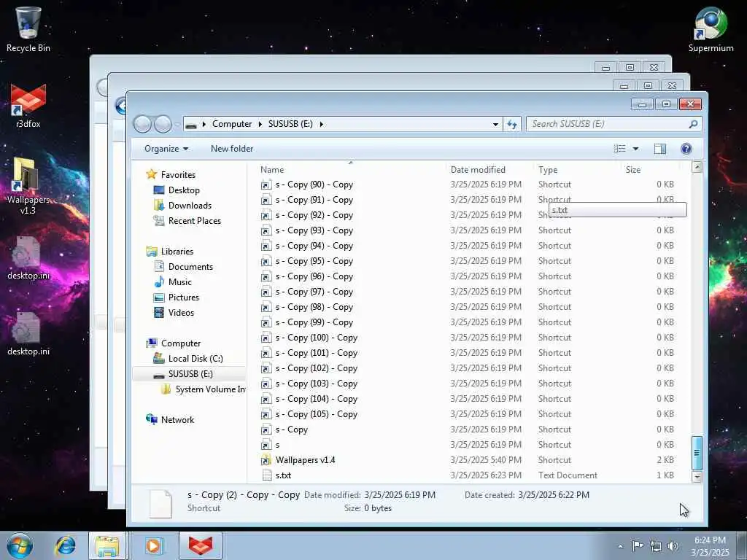
Task: Open the Videos library
Action: 181,312
